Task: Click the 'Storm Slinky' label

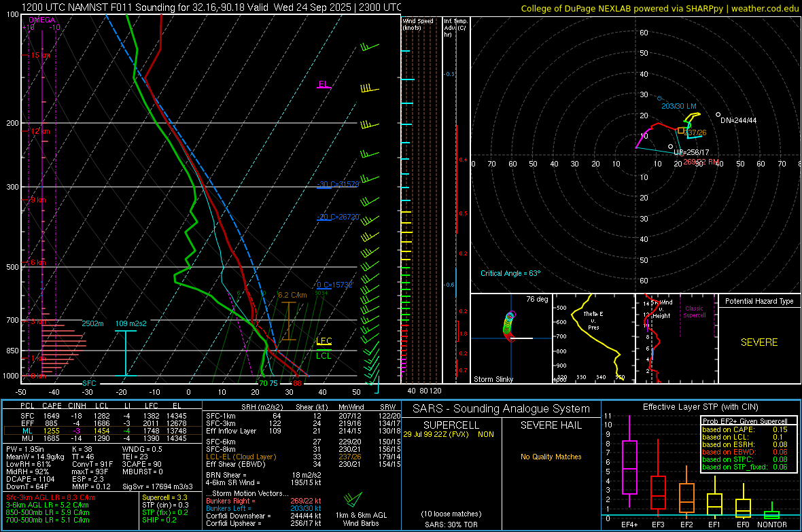Action: click(x=493, y=379)
